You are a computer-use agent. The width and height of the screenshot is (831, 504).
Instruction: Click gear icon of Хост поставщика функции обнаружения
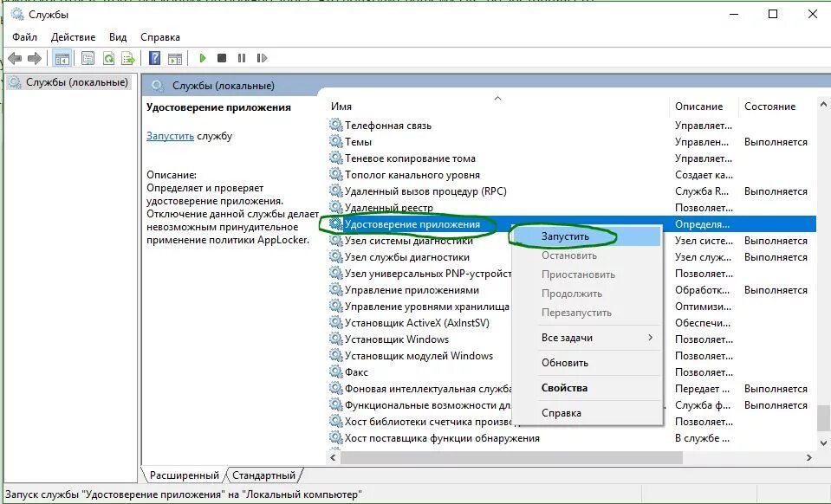coord(335,438)
